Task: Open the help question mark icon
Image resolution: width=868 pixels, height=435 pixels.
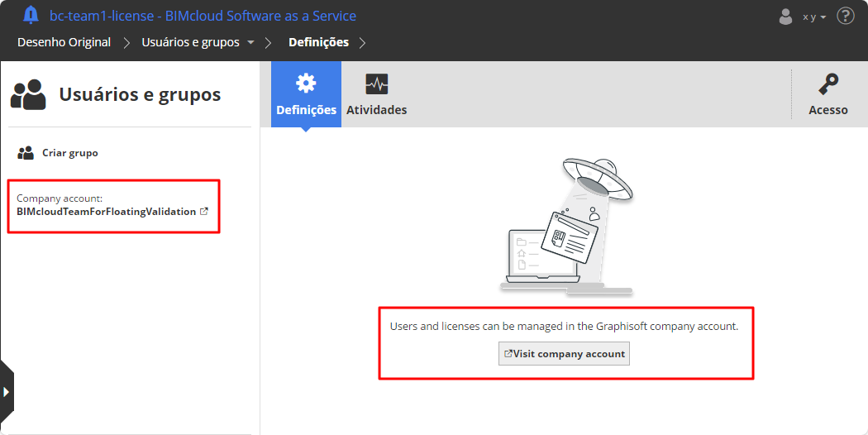Action: (x=845, y=16)
